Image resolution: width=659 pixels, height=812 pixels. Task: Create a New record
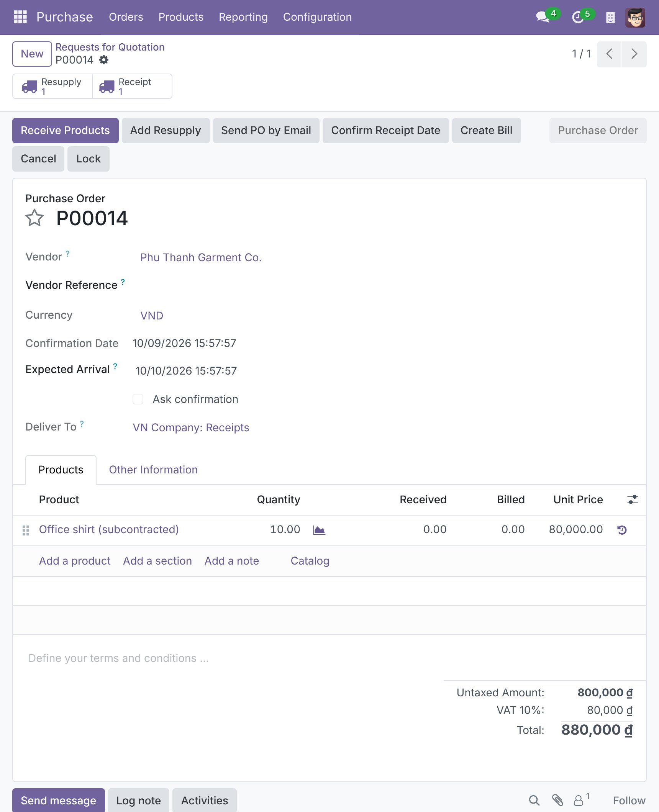tap(32, 54)
